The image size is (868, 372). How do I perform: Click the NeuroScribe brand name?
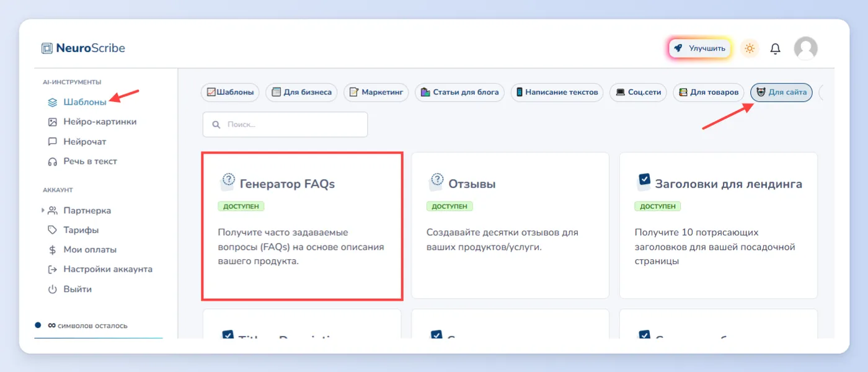(91, 48)
